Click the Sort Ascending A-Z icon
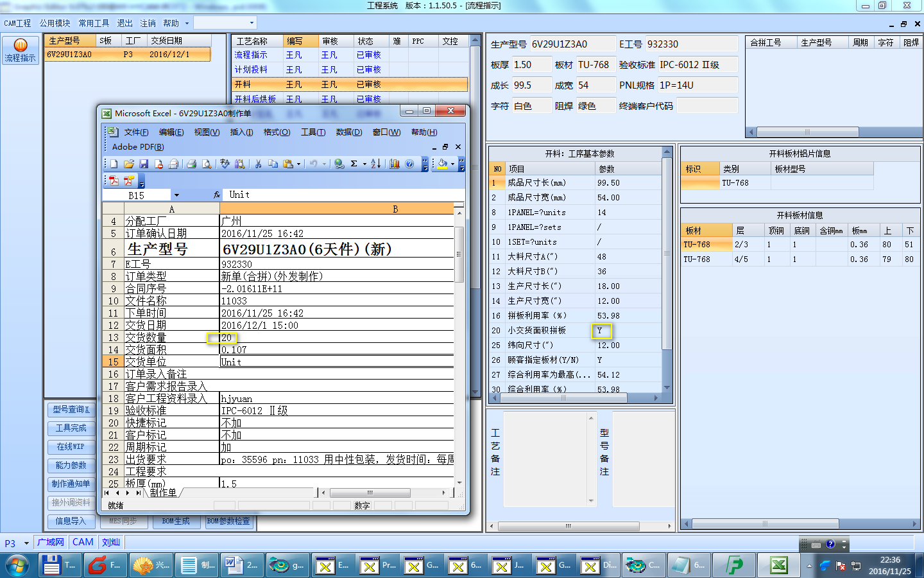The image size is (924, 578). (376, 164)
